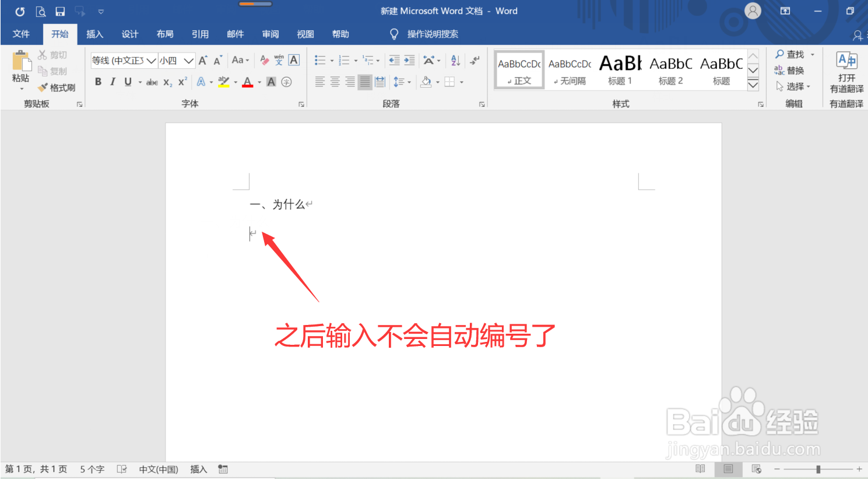Image resolution: width=868 pixels, height=479 pixels.
Task: Click the page count 第 1 页, 共 1 页
Action: (36, 469)
